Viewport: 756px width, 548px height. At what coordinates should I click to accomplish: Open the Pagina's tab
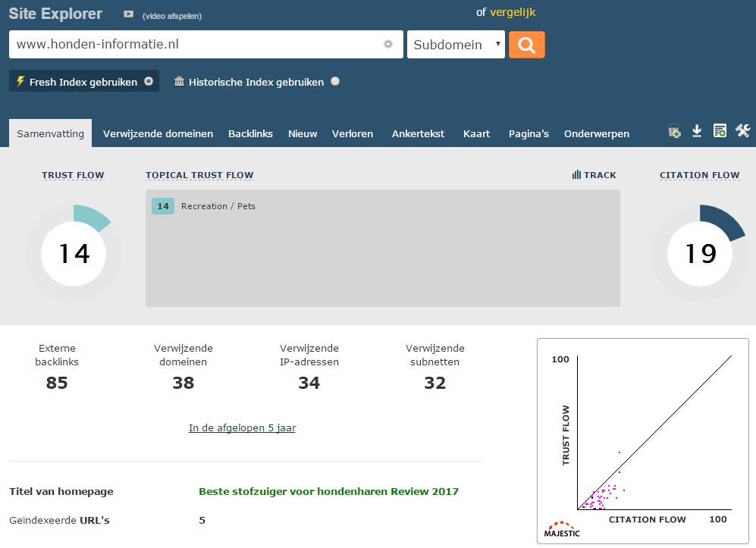[x=529, y=133]
